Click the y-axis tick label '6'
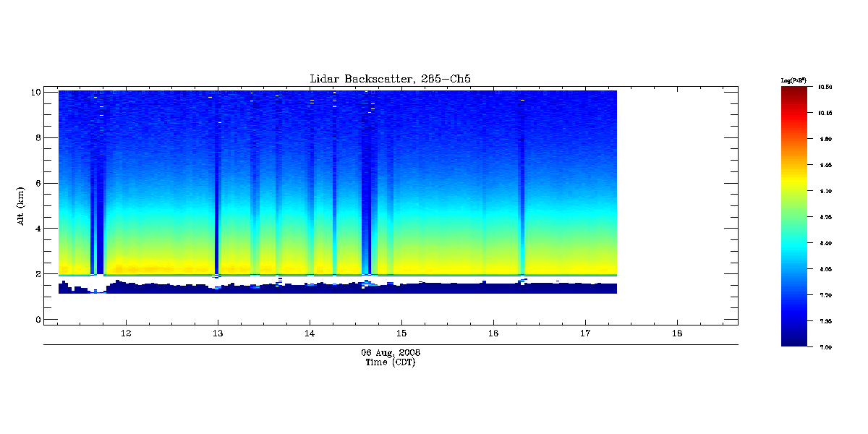Image resolution: width=868 pixels, height=434 pixels. click(38, 183)
